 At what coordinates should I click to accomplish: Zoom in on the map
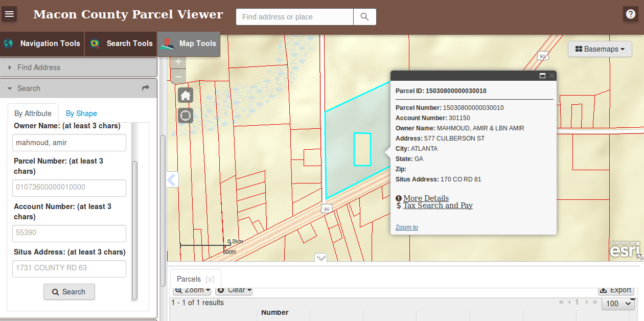click(x=178, y=62)
